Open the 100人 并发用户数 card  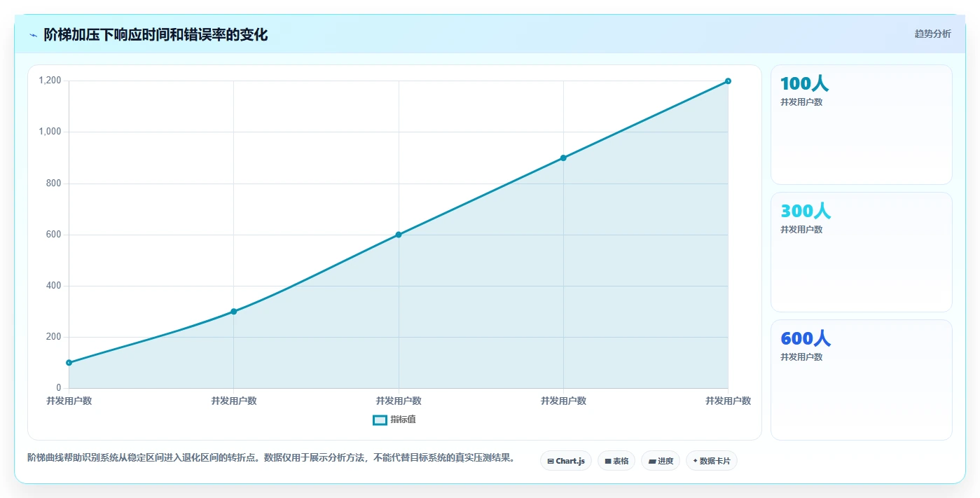click(x=862, y=125)
